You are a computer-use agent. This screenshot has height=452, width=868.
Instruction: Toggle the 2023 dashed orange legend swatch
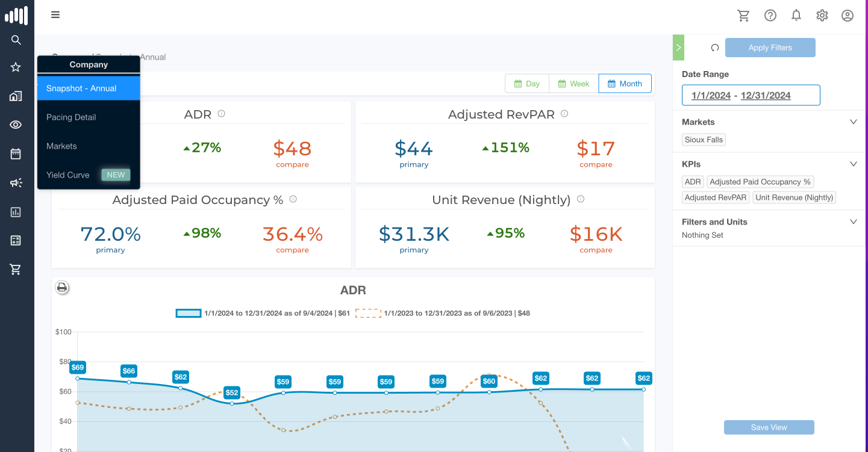[367, 313]
